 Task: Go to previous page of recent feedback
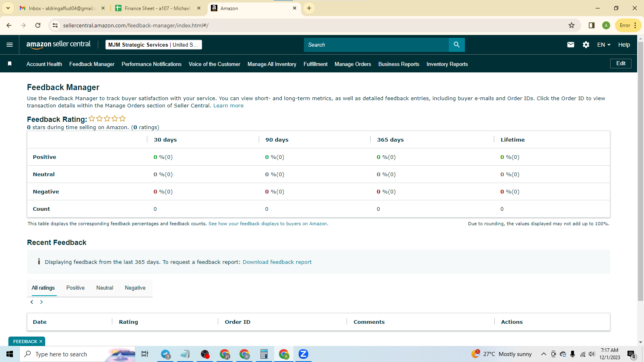tap(32, 302)
